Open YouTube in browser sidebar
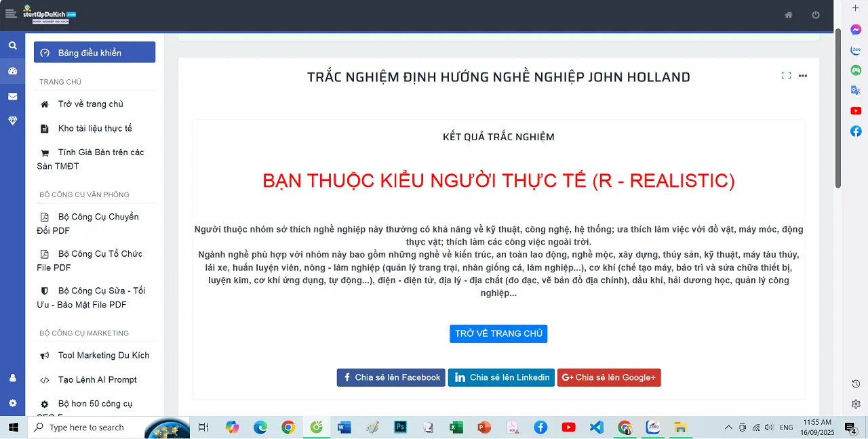 [856, 110]
